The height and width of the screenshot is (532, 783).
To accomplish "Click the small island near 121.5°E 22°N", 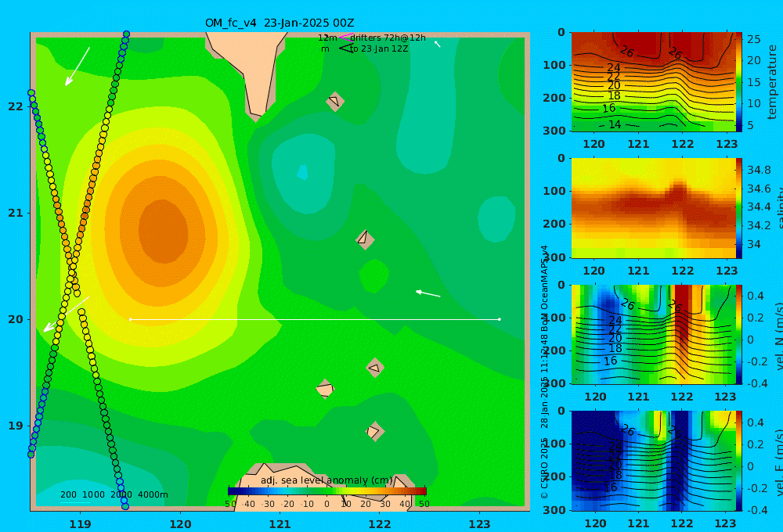I will pos(335,101).
